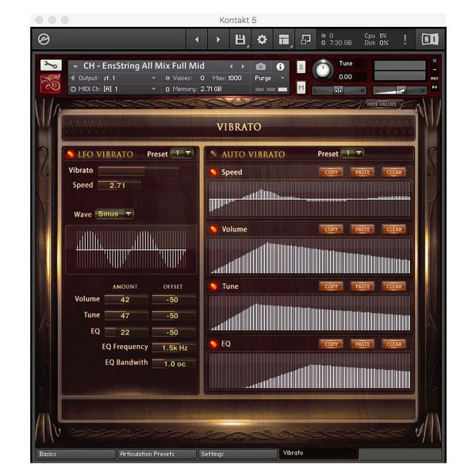476x476 pixels.
Task: Open the LFO Vibrato Preset dropdown
Action: tap(182, 153)
